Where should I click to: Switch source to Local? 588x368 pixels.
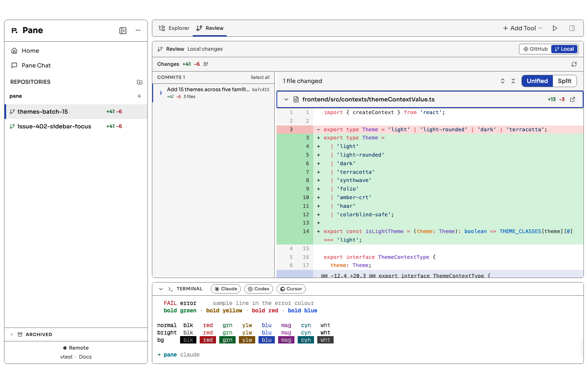(564, 49)
